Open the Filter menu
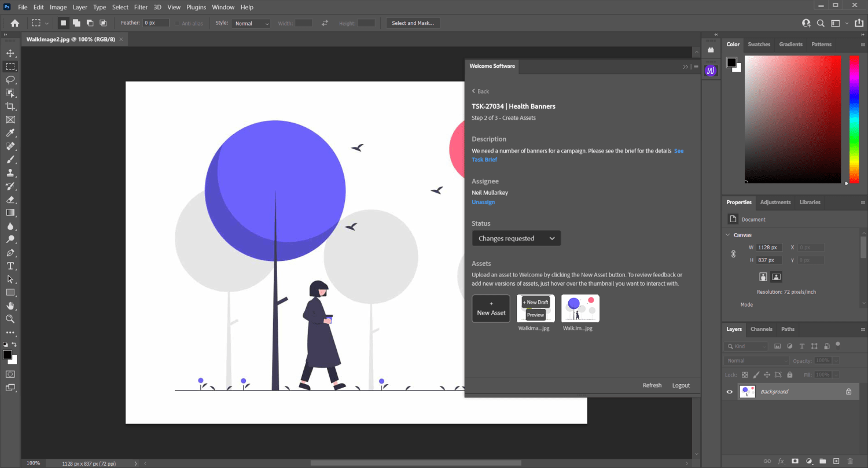This screenshot has height=468, width=868. (141, 7)
